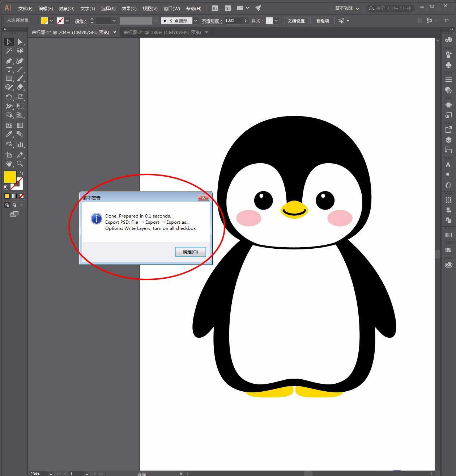The image size is (456, 476).
Task: Select the Magic Wand tool
Action: point(9,51)
